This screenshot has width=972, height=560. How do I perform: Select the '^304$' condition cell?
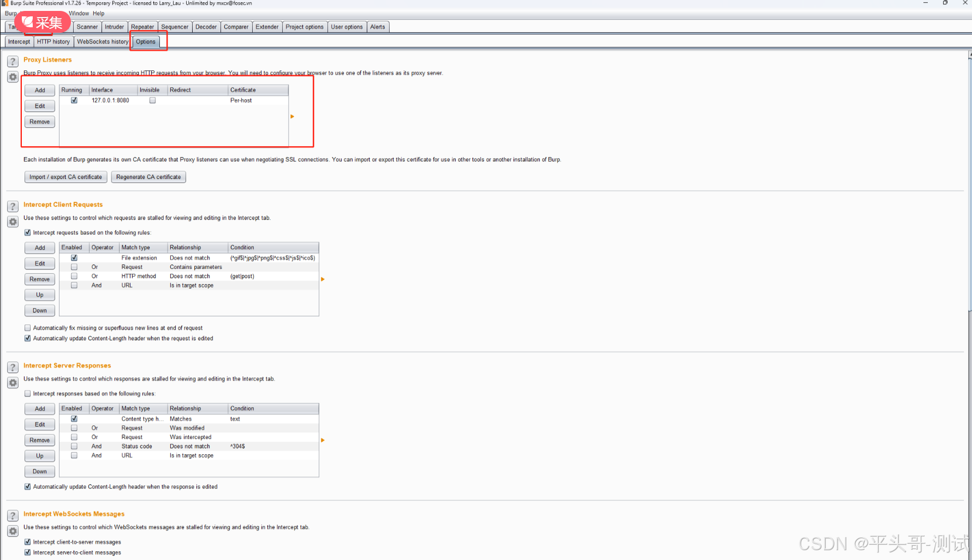[x=273, y=446]
